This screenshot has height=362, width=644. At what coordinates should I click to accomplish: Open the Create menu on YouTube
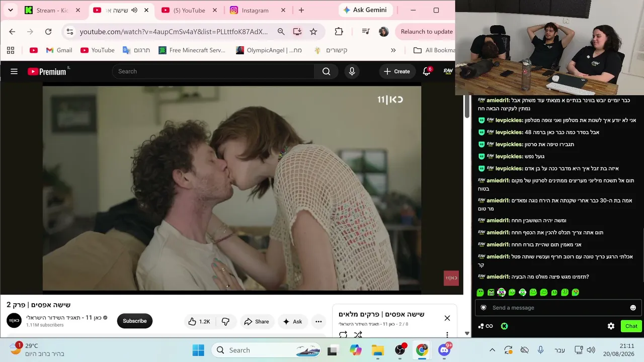(x=397, y=71)
